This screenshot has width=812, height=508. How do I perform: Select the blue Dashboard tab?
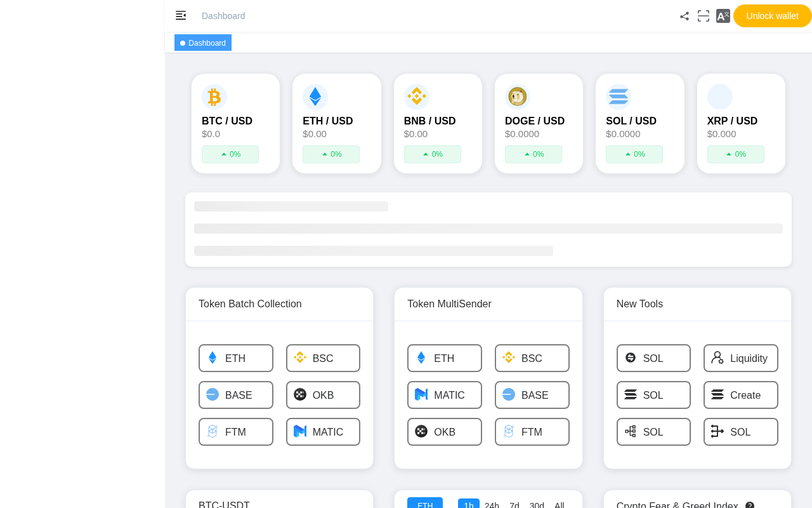pyautogui.click(x=203, y=43)
